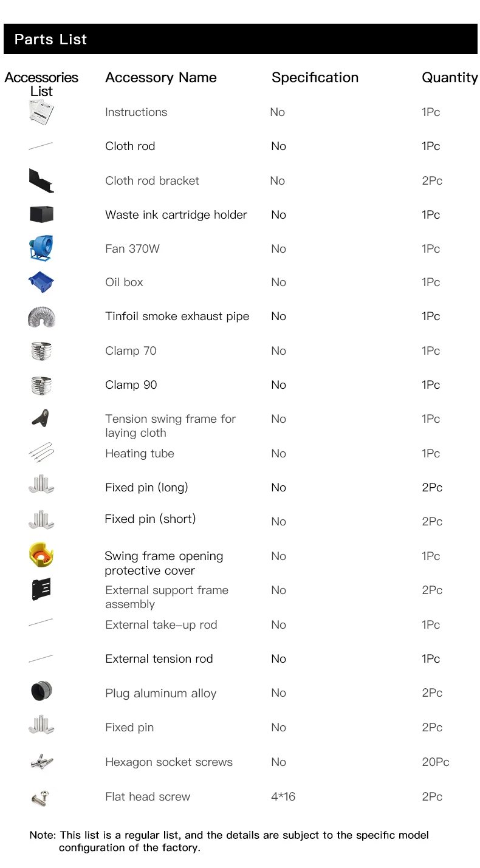This screenshot has width=480, height=868.
Task: Click the Quantity column heading
Action: click(x=450, y=78)
